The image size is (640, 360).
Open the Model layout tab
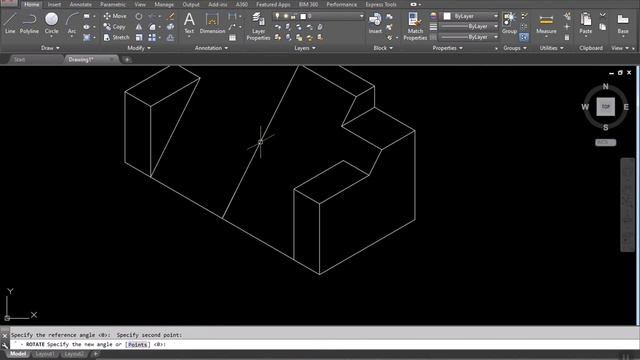click(x=18, y=354)
